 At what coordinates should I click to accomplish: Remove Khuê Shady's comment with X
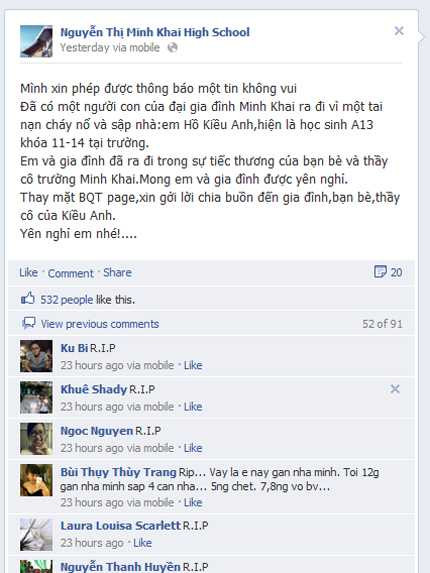(x=395, y=389)
